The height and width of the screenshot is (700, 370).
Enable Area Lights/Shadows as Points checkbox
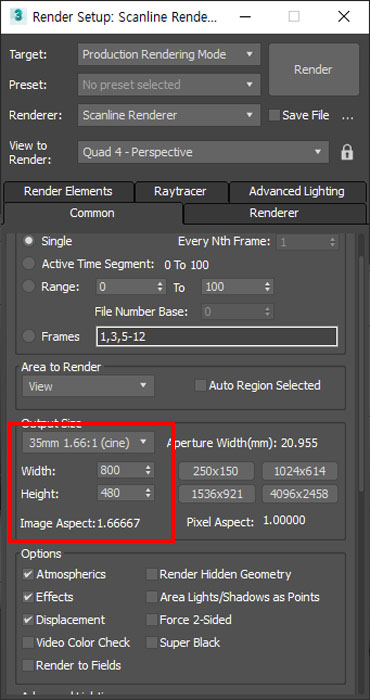(152, 597)
